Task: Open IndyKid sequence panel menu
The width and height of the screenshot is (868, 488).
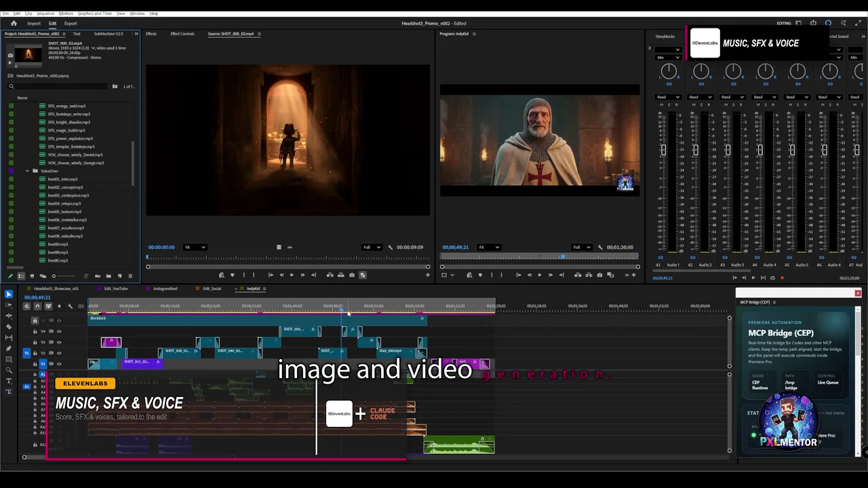Action: coord(265,289)
